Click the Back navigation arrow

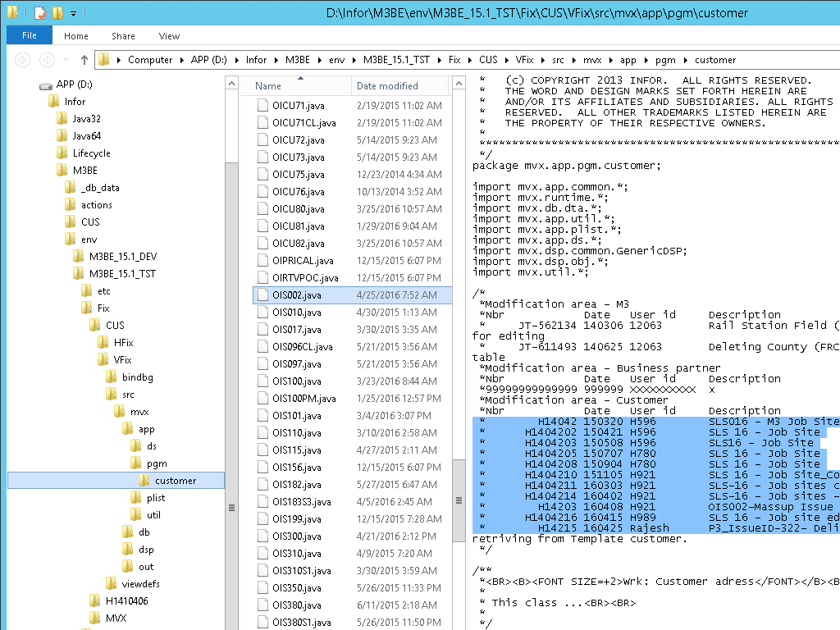tap(23, 60)
